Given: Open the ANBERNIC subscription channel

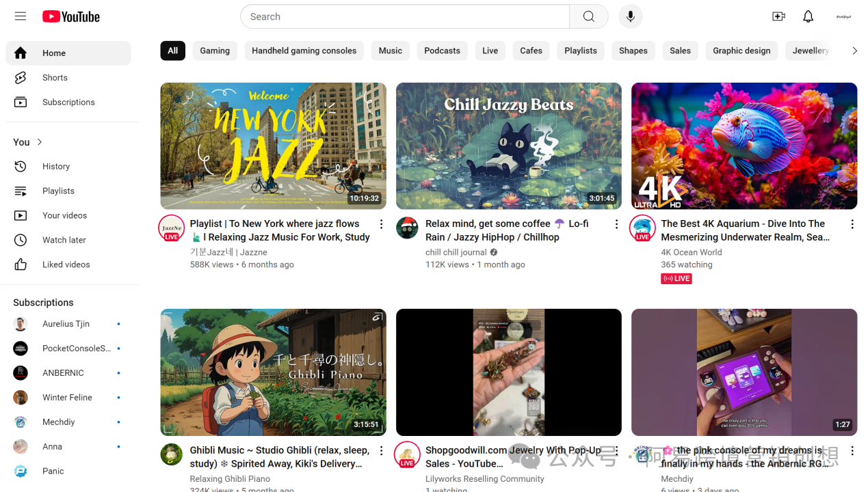Looking at the screenshot, I should [63, 373].
